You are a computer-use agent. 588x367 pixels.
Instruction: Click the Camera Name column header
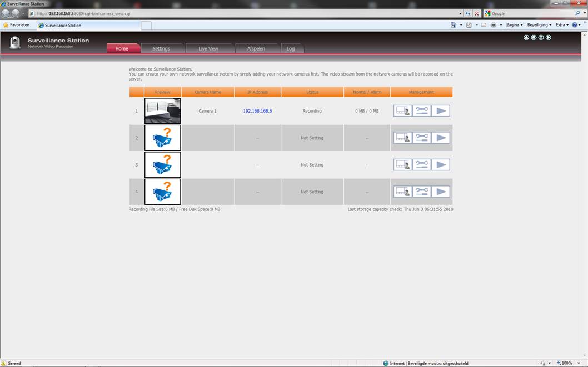[x=208, y=92]
